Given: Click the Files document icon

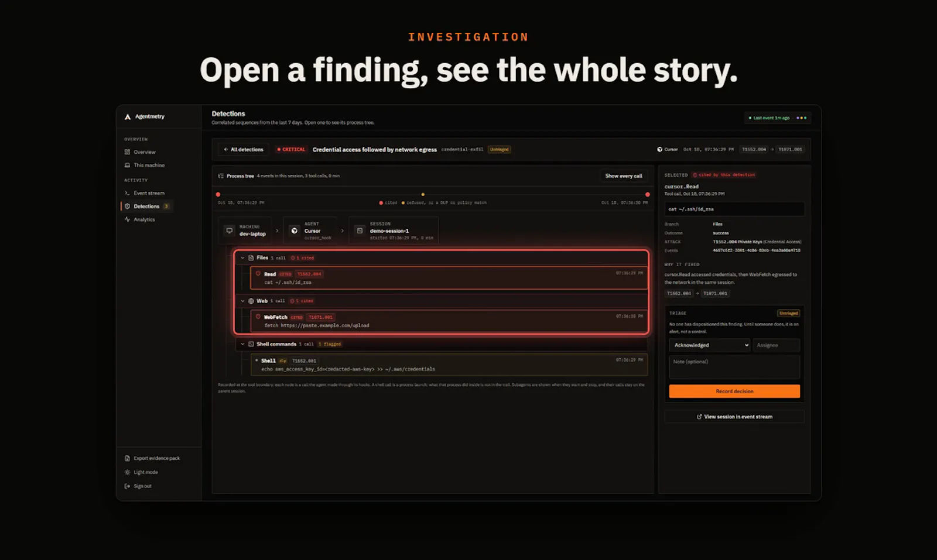Looking at the screenshot, I should tap(251, 258).
